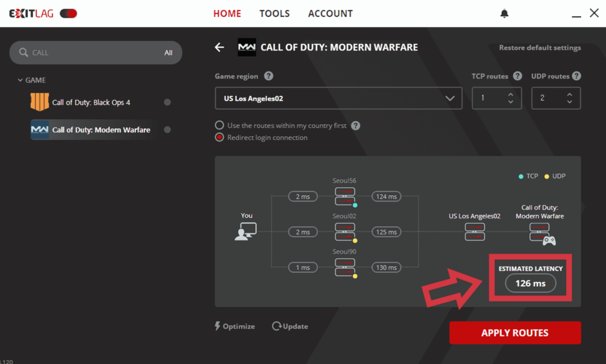
Task: Click the Black Ops 4 game icon
Action: point(39,102)
